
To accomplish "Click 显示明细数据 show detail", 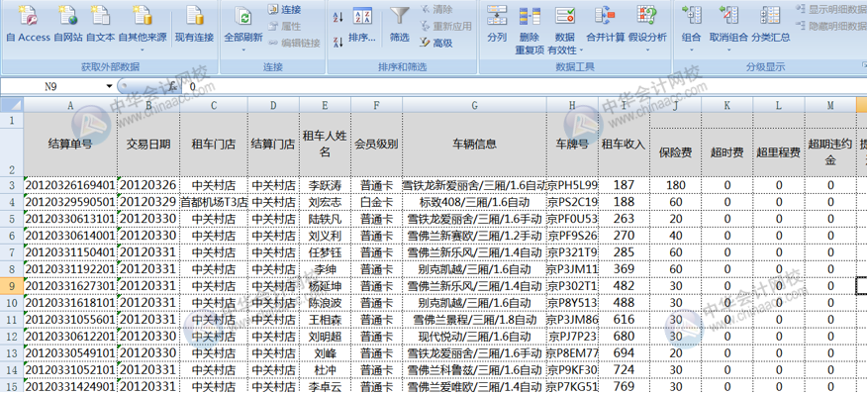I will click(x=832, y=10).
